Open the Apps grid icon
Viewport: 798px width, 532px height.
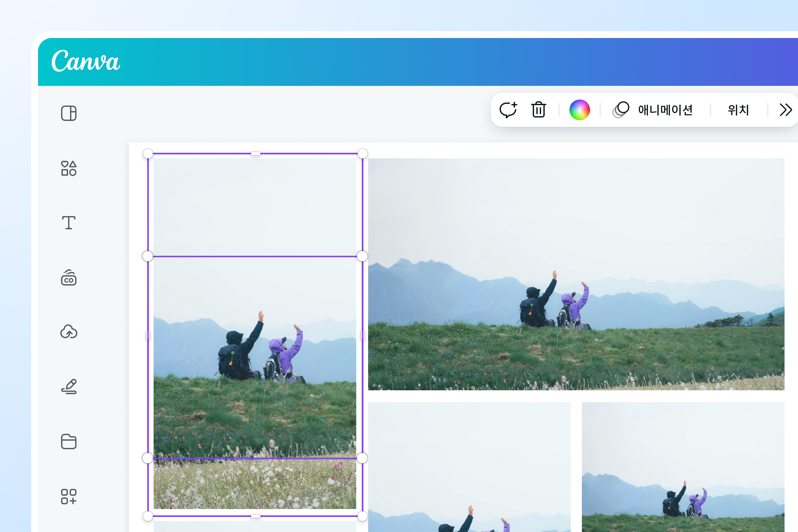coord(68,496)
